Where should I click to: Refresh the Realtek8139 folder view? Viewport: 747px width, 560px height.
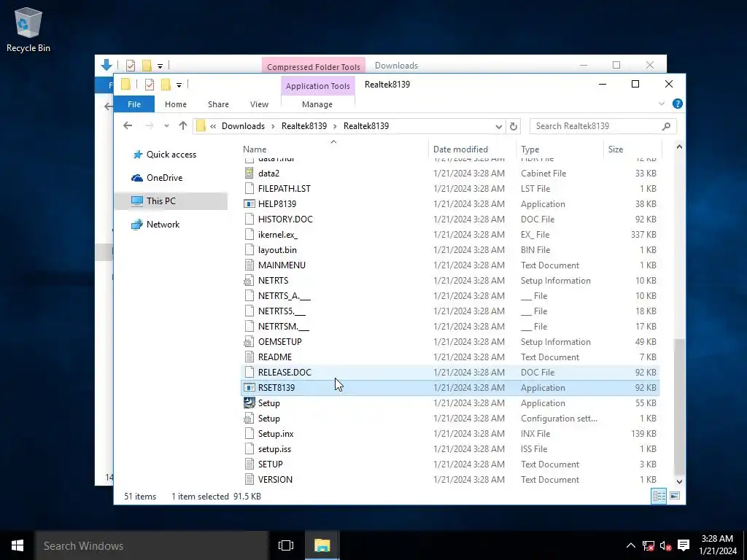[513, 126]
